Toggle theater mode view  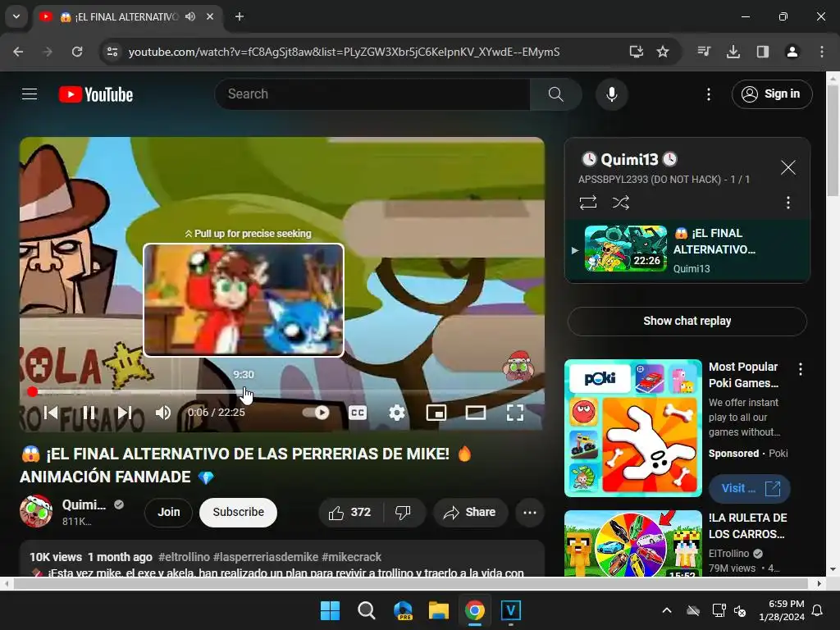click(x=475, y=413)
